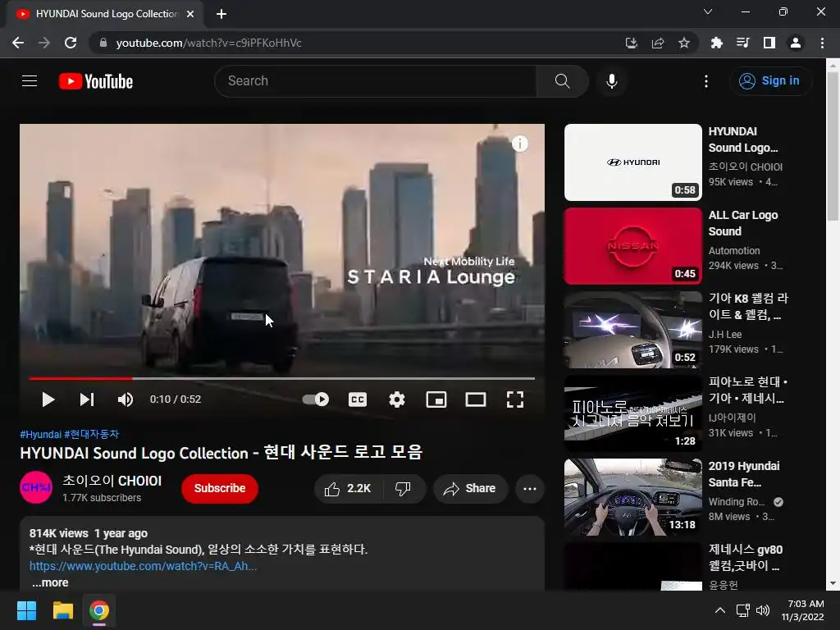The width and height of the screenshot is (840, 630).
Task: Open the taskbar clock and date
Action: (802, 610)
